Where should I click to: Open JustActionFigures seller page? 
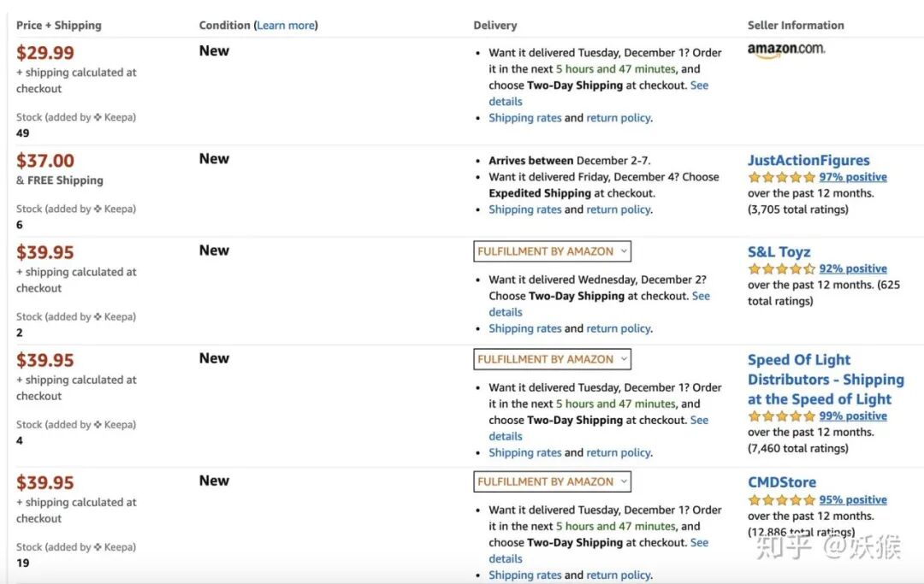pyautogui.click(x=808, y=160)
